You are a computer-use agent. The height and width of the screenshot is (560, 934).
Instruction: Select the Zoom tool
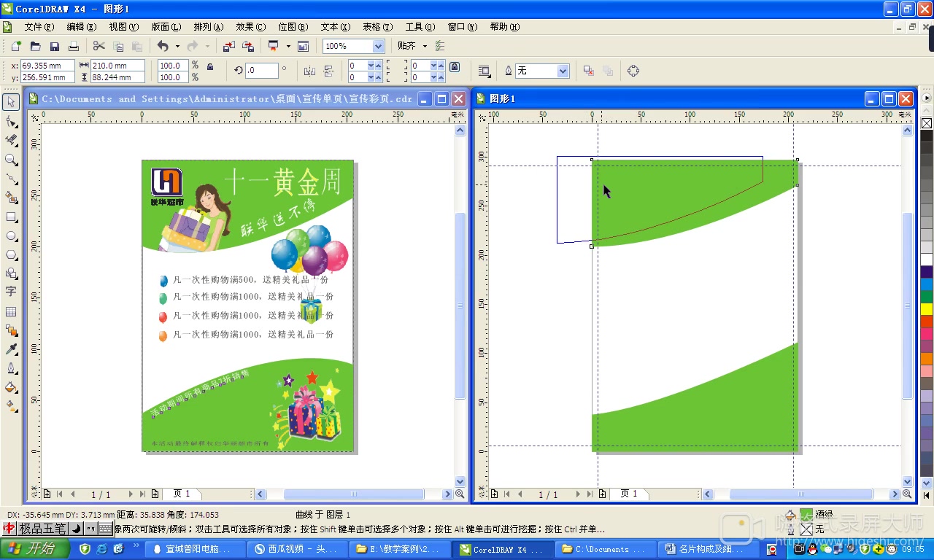pos(11,159)
